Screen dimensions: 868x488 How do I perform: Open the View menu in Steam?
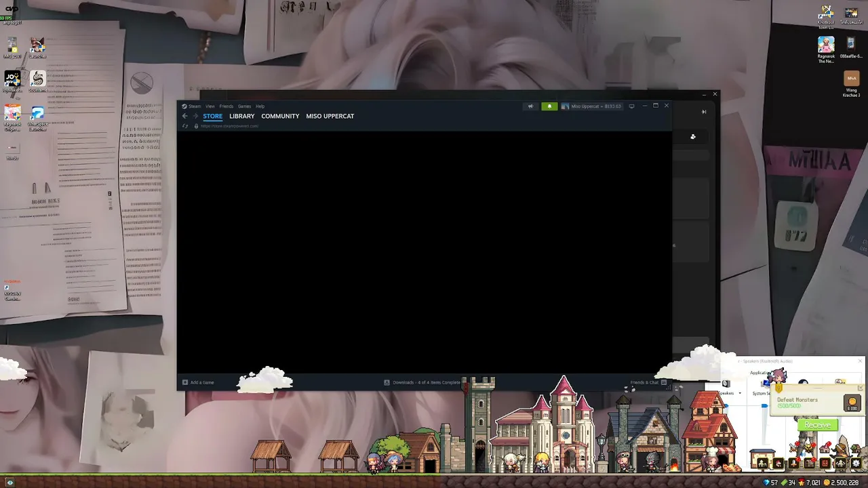[x=210, y=106]
